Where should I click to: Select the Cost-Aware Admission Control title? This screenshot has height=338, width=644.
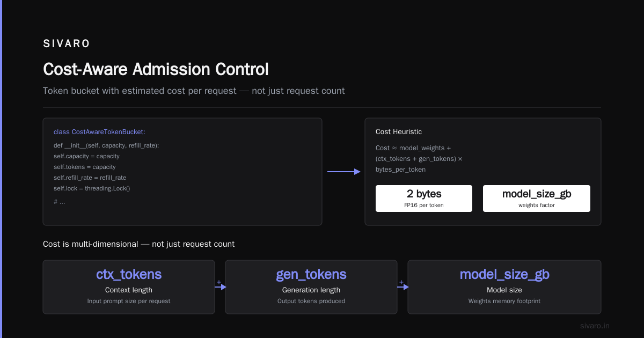[x=156, y=70]
